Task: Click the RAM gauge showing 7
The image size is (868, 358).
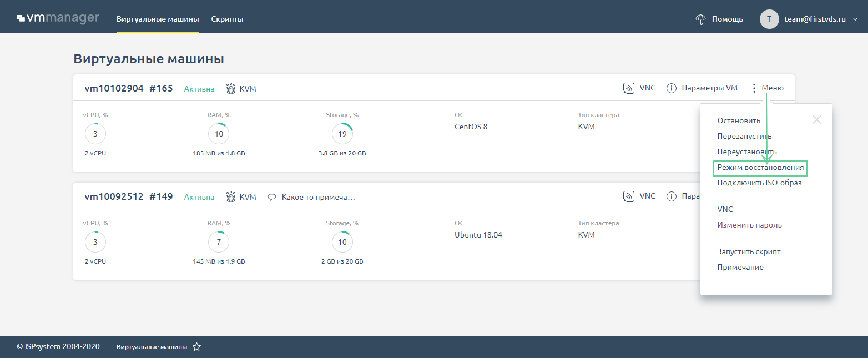Action: tap(219, 242)
